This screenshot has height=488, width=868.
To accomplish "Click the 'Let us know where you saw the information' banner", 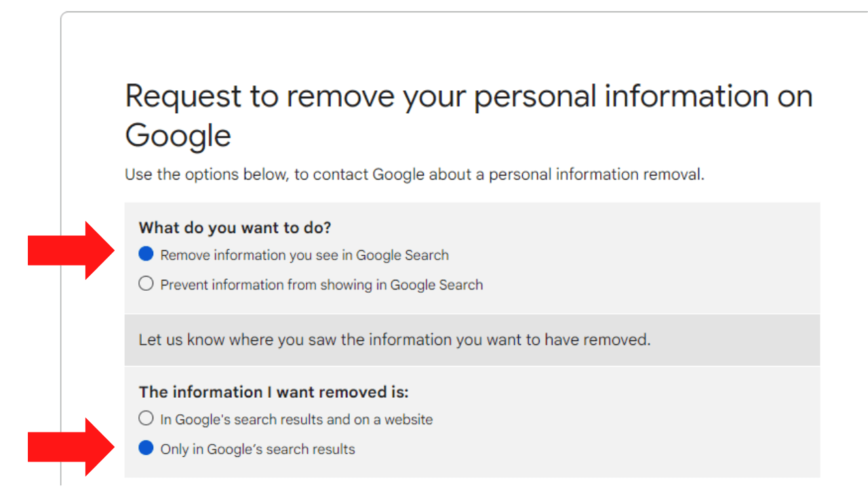I will point(472,340).
